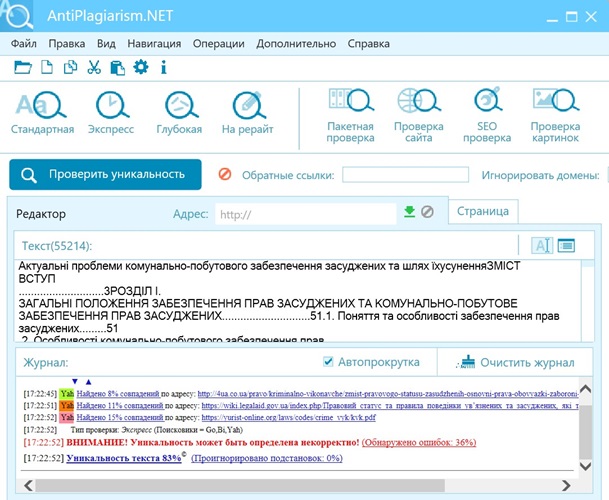This screenshot has width=609, height=500.
Task: Open the Найдено 11% совпадений link
Action: pyautogui.click(x=120, y=406)
